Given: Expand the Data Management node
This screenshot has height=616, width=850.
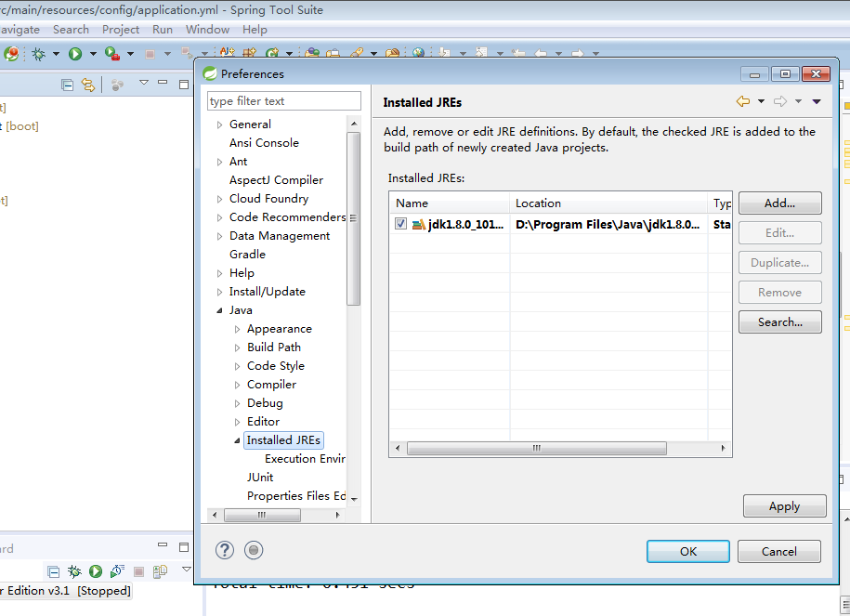Looking at the screenshot, I should (219, 236).
